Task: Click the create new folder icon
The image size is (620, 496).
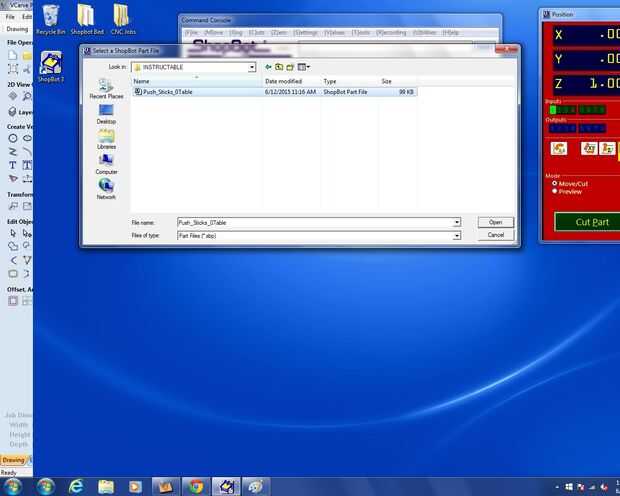Action: (x=290, y=67)
